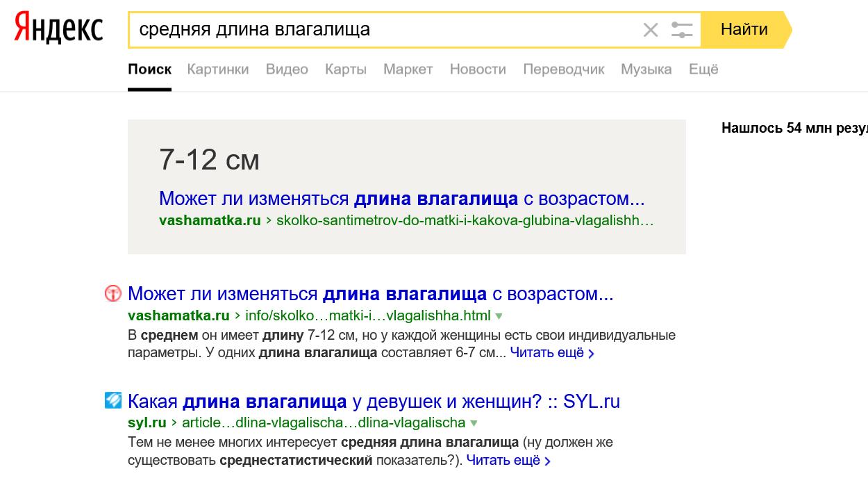Click the featured answer skolko-santimetrov URL path

465,221
